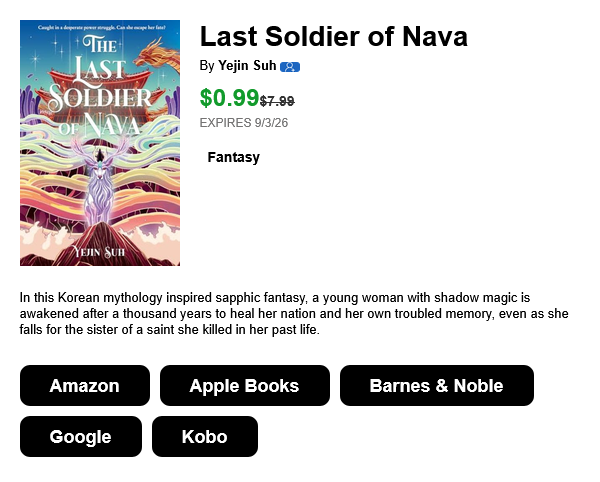Screen dimensions: 600x482
Task: Open the Apple Books retailer link
Action: tap(245, 385)
